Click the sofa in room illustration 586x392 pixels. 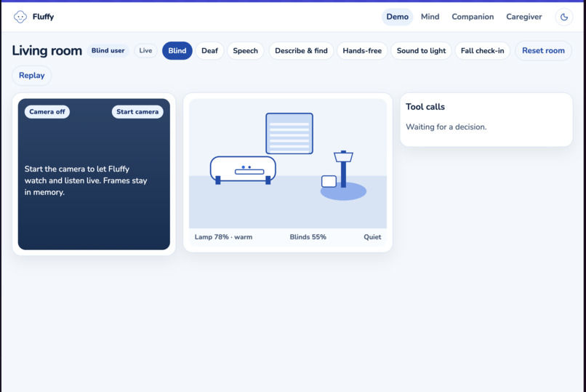coord(243,170)
